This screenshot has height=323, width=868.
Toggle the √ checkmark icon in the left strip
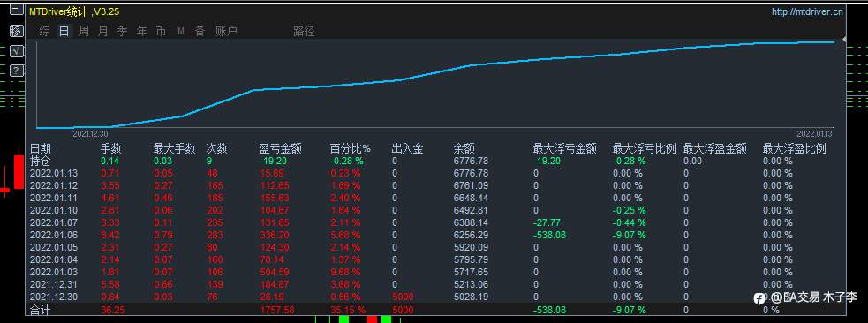coord(16,50)
